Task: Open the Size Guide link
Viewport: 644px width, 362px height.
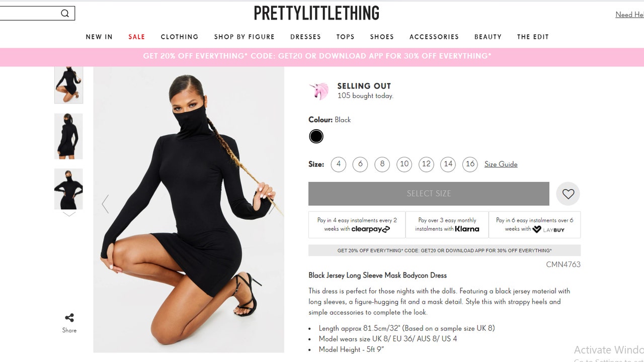Action: point(501,164)
